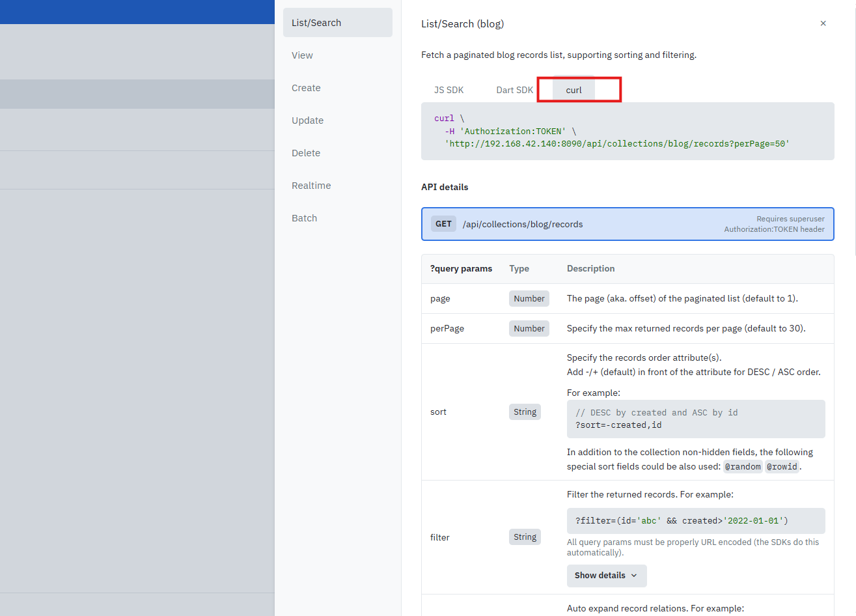Viewport: 856px width, 616px height.
Task: Click the ?query params column header
Action: point(461,268)
